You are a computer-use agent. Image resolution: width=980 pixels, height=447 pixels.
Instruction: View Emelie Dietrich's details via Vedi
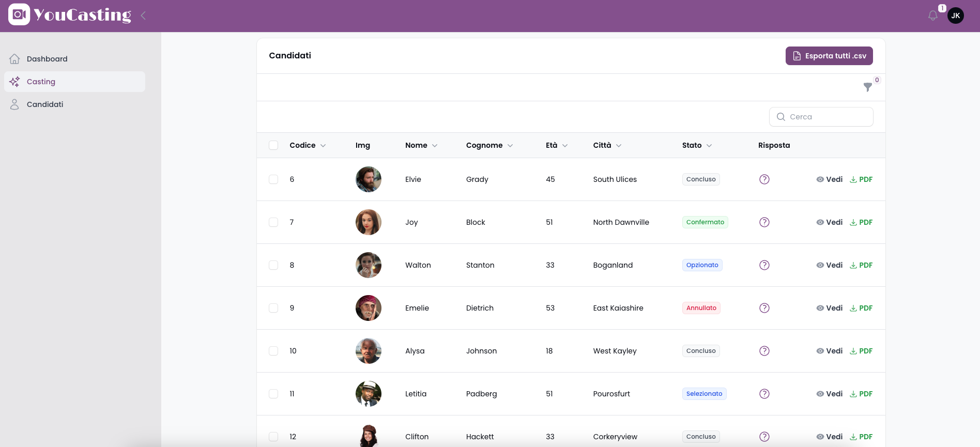830,308
